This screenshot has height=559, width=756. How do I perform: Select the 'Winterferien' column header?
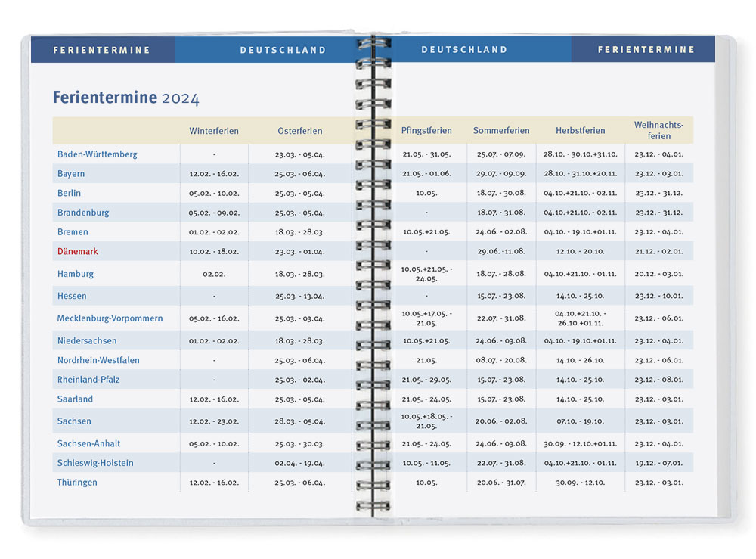(x=214, y=131)
